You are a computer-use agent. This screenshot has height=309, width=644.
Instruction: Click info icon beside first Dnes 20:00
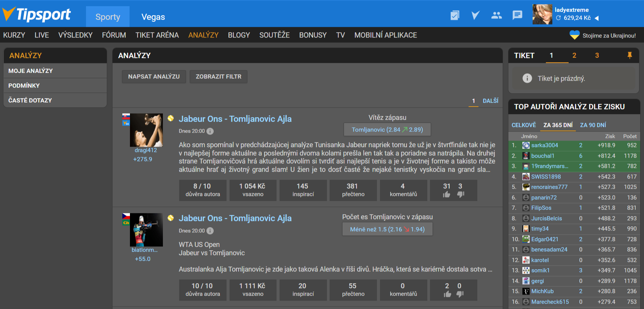point(210,131)
